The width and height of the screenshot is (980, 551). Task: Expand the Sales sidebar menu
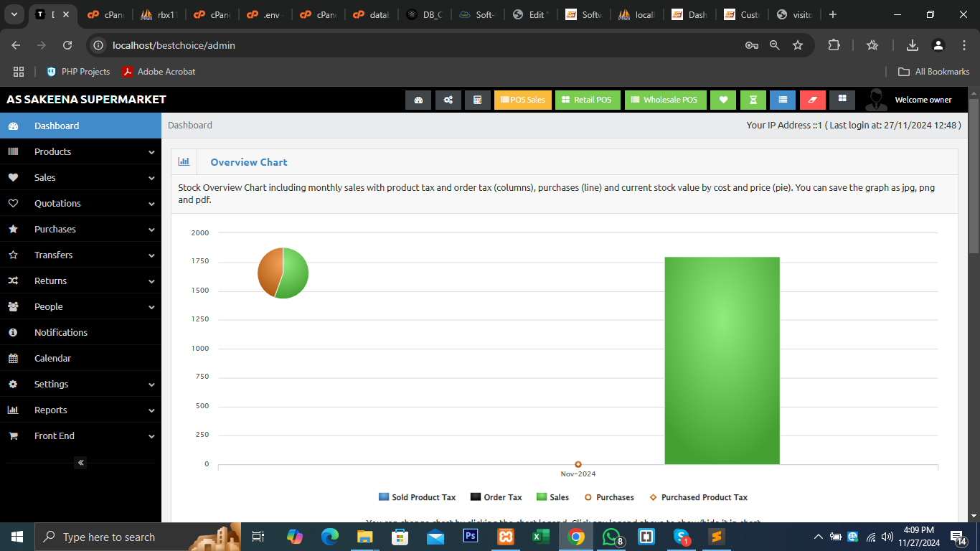tap(80, 177)
